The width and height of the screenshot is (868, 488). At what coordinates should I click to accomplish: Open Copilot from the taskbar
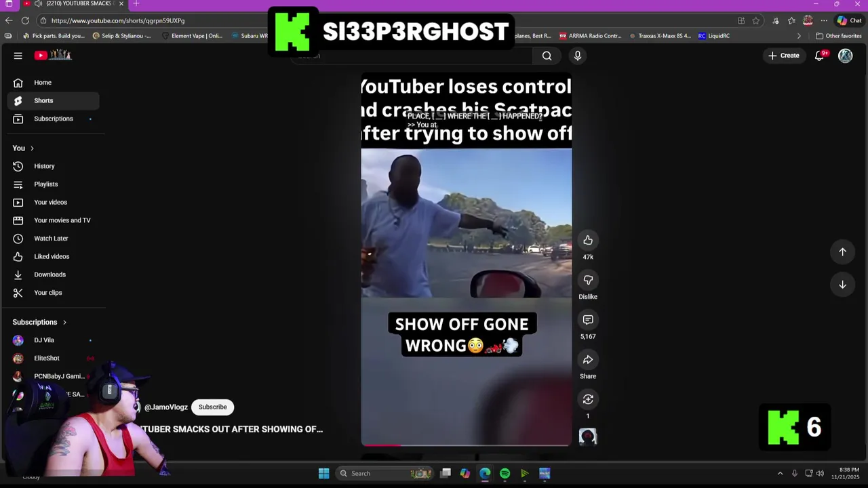[465, 473]
